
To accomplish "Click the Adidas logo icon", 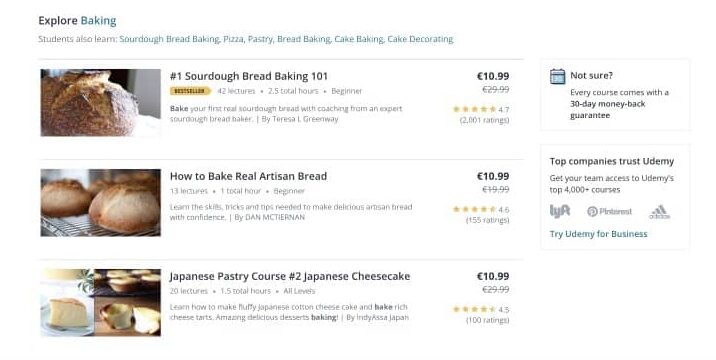I will click(x=659, y=212).
